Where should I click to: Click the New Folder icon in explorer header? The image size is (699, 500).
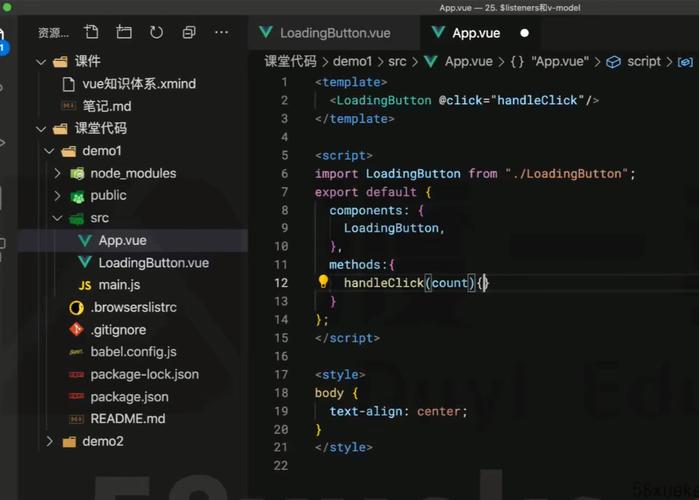pyautogui.click(x=124, y=32)
